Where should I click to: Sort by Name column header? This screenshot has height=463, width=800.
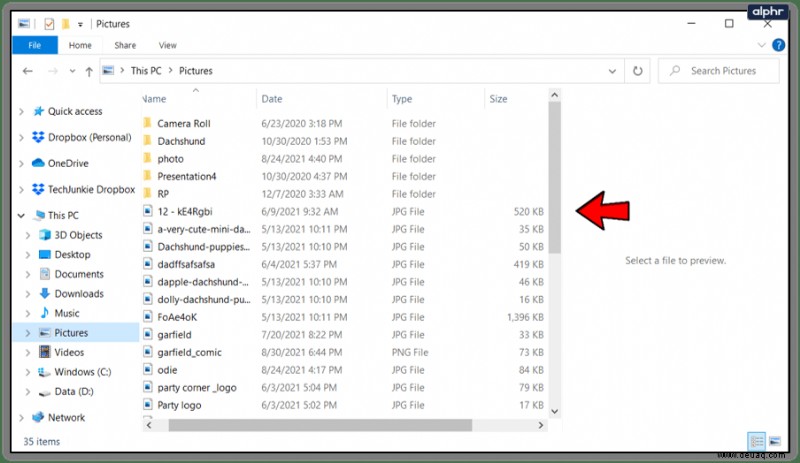(154, 99)
